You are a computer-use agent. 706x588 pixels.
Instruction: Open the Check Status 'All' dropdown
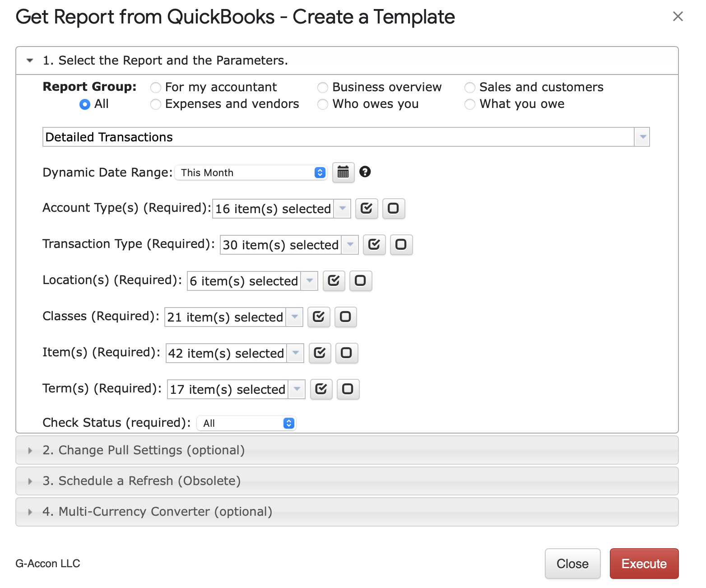[246, 423]
